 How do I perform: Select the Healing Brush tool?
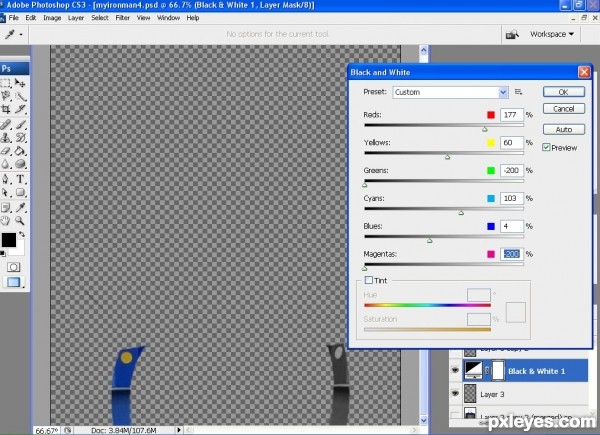(x=6, y=125)
